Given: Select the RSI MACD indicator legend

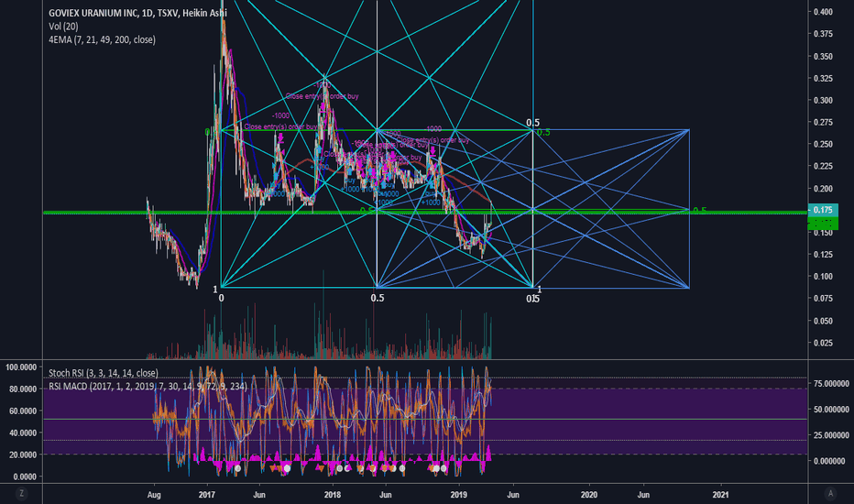Looking at the screenshot, I should click(148, 387).
